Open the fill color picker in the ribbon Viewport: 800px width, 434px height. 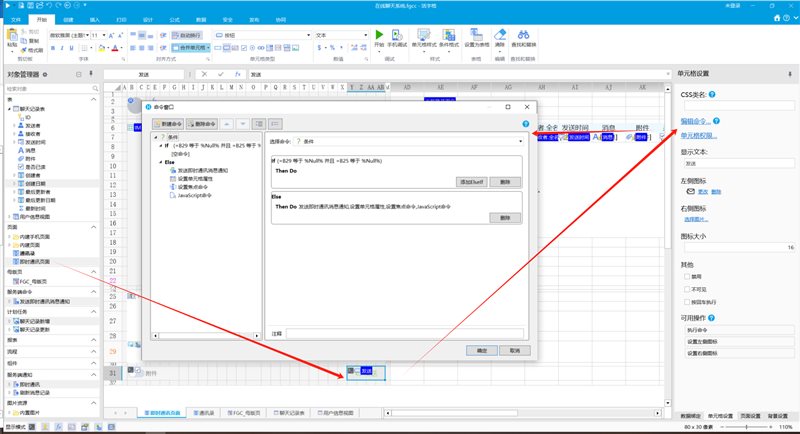tap(103, 48)
